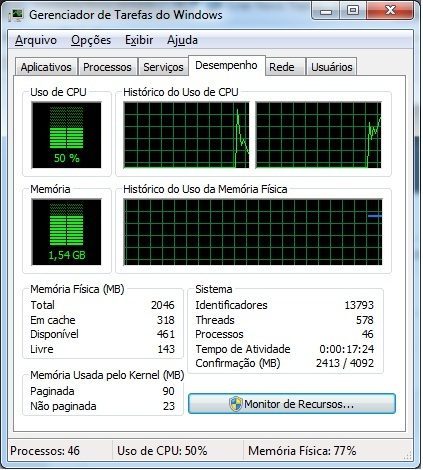
Task: Switch to the Processos tab
Action: pos(107,67)
